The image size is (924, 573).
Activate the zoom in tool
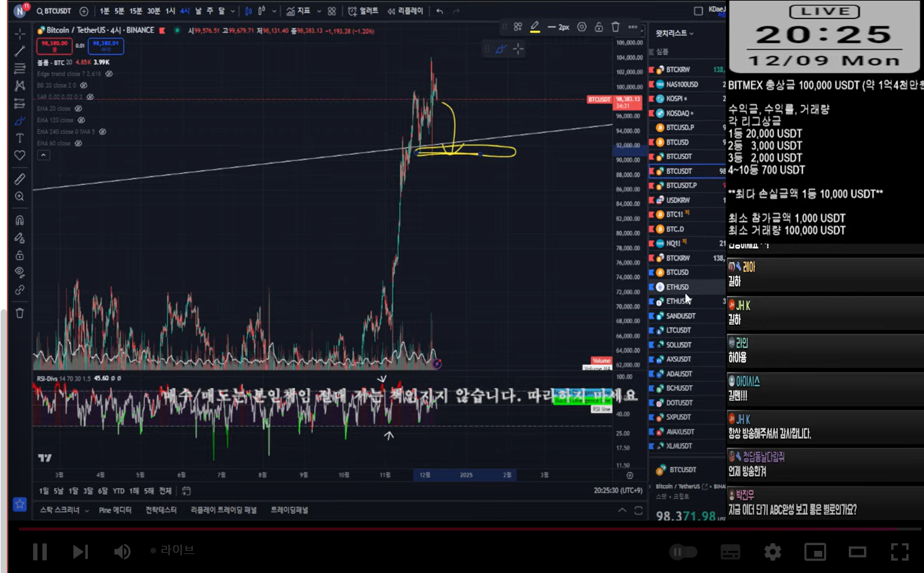click(20, 197)
